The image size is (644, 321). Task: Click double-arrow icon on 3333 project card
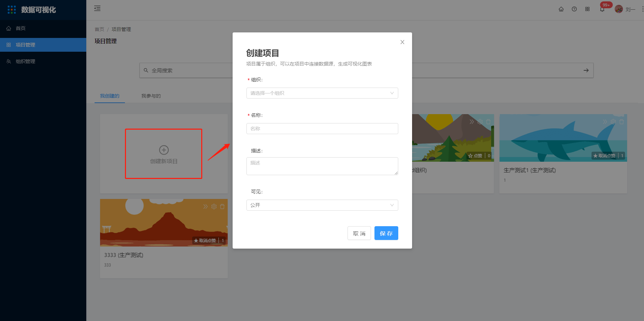[x=206, y=207]
